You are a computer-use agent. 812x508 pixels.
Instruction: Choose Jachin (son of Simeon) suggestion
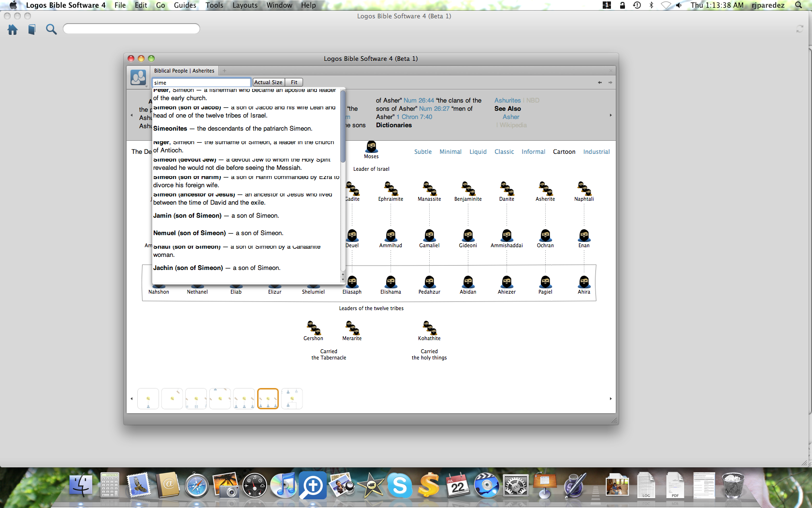click(x=246, y=268)
